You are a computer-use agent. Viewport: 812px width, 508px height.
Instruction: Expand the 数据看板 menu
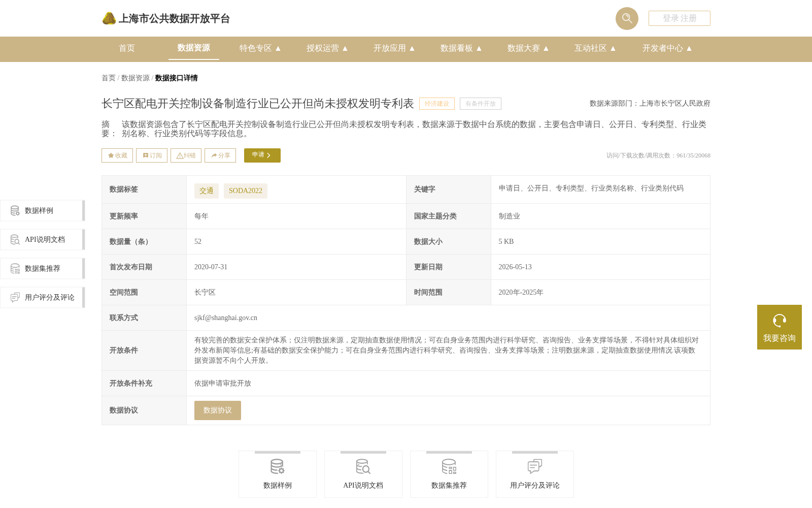[x=461, y=48]
